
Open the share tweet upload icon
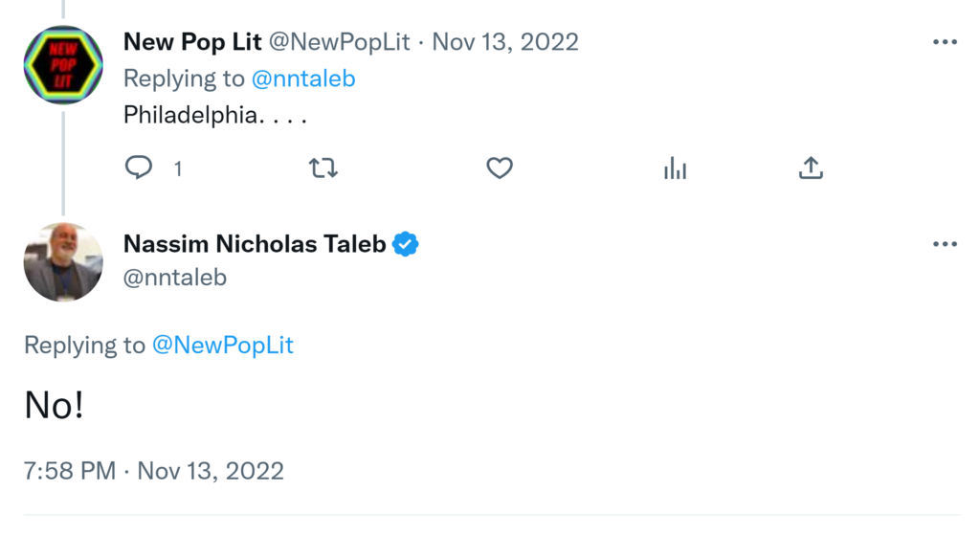(811, 168)
